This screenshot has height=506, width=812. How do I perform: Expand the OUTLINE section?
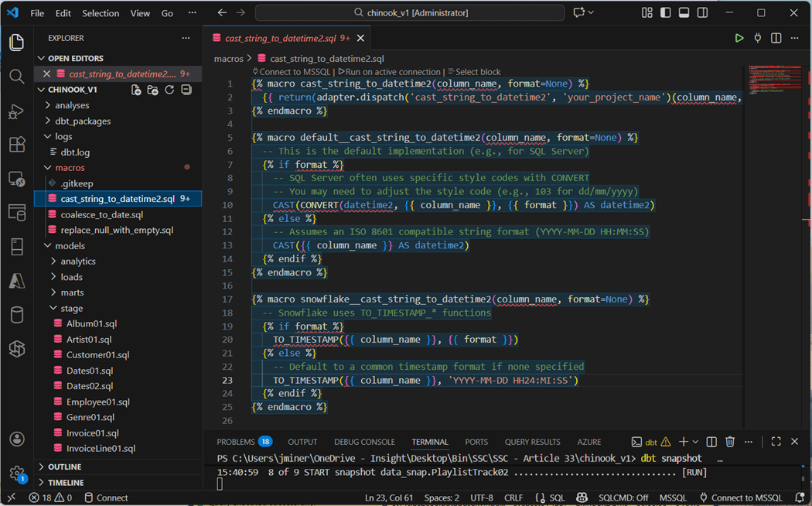(64, 467)
